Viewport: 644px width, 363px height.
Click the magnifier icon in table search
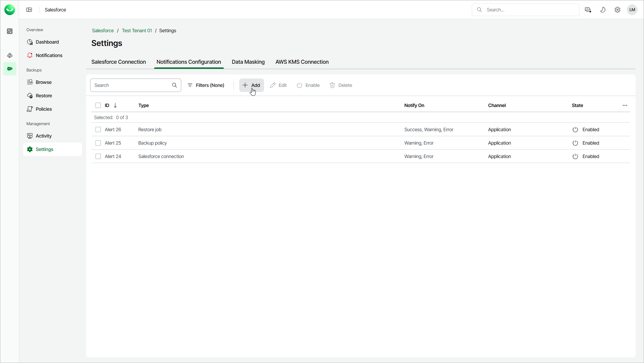click(175, 85)
